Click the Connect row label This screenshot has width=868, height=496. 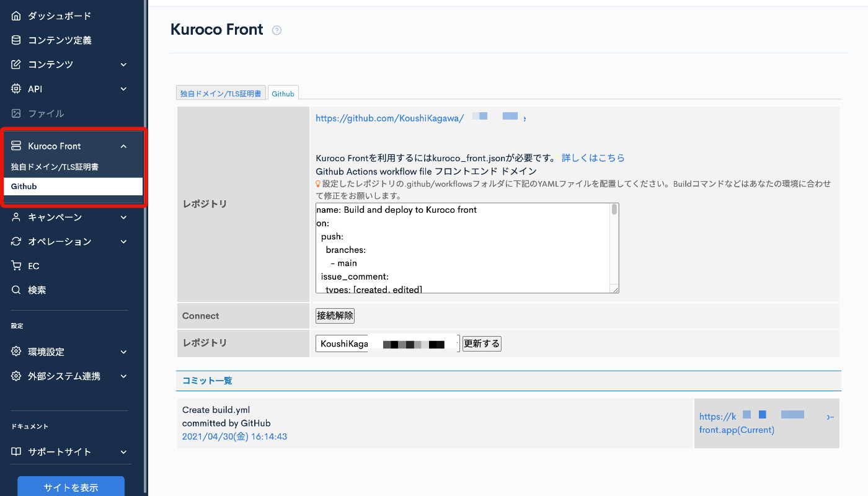[x=201, y=316]
